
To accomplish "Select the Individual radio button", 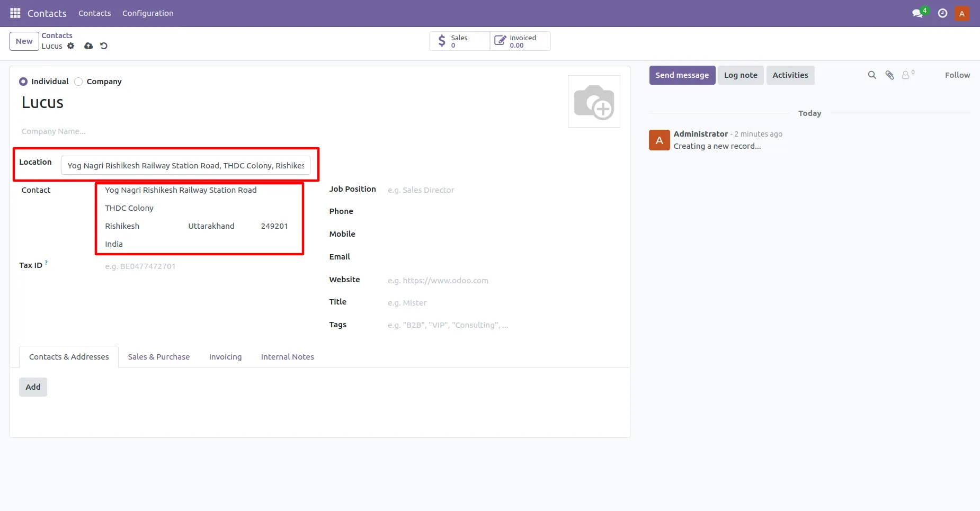I will click(23, 82).
